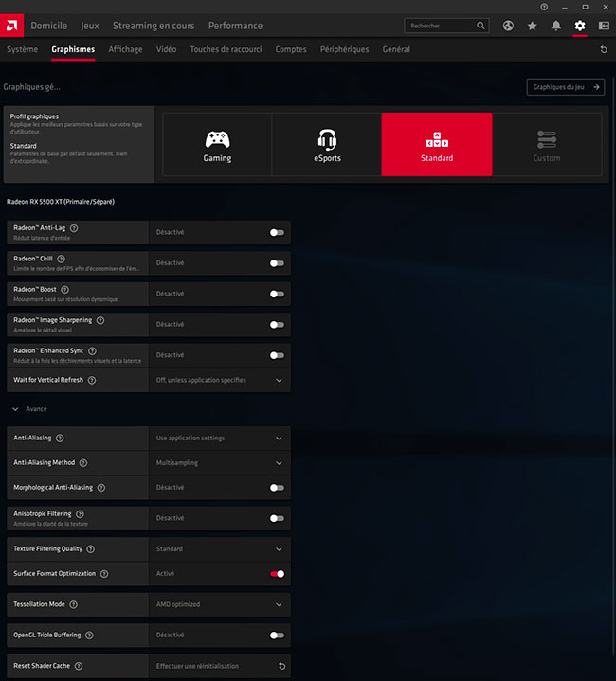This screenshot has height=681, width=616.
Task: Switch to the Affichage tab
Action: [x=125, y=49]
